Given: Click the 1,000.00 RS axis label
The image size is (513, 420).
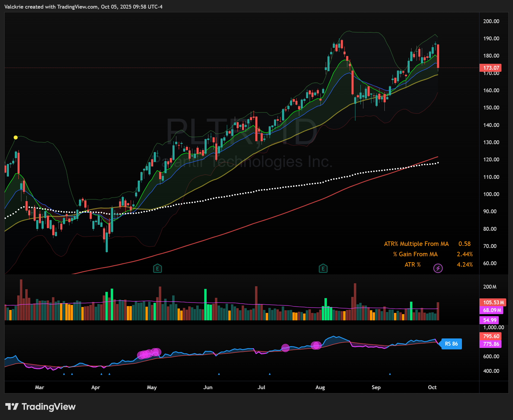Looking at the screenshot, I should tap(493, 327).
